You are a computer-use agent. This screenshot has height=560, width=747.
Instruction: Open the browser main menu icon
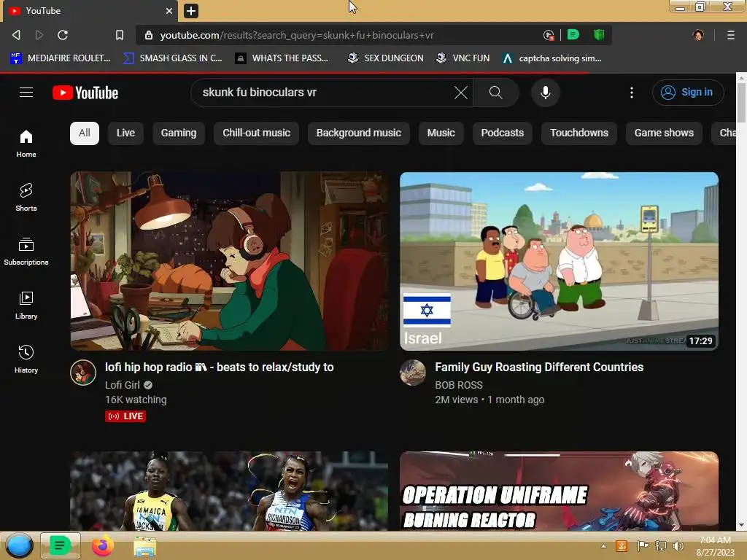731,35
